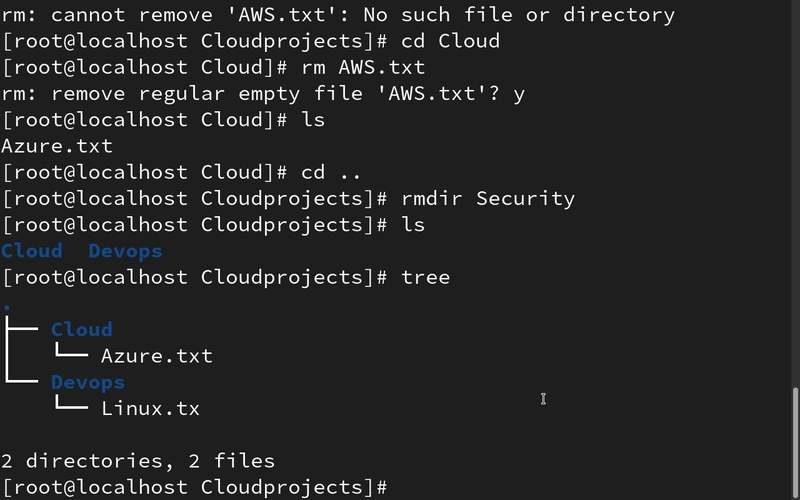Click the 'cd ..' command text

[x=331, y=172]
